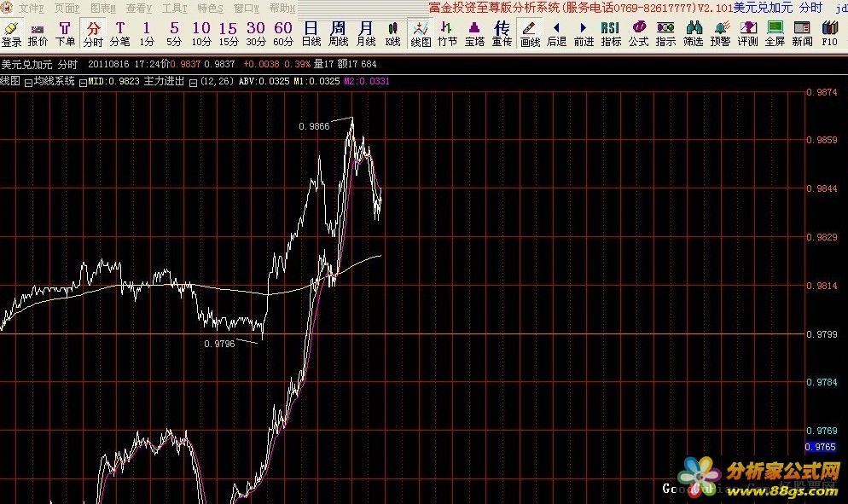Image resolution: width=848 pixels, height=504 pixels.
Task: Click the 主力进出 indicator label
Action: click(164, 81)
